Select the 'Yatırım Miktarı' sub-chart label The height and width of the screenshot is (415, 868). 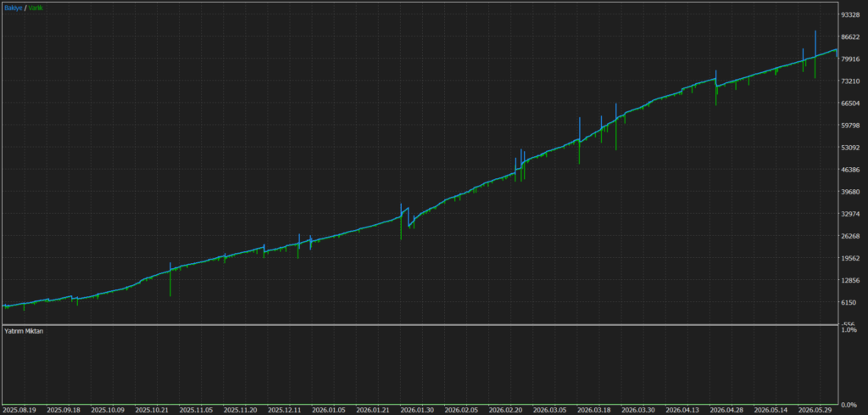point(24,331)
